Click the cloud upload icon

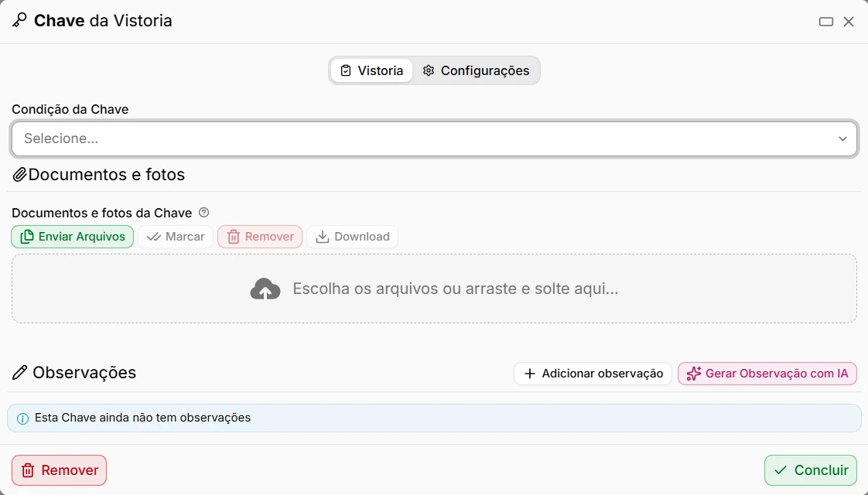(265, 288)
